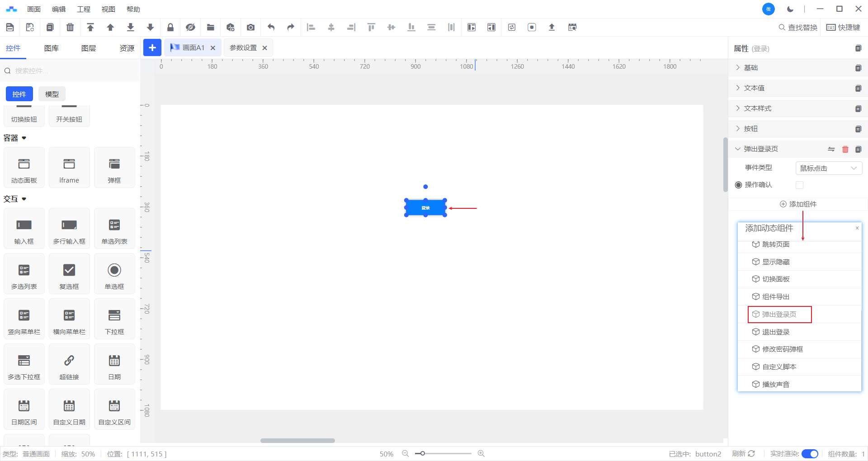Check the 操作确认 checkbox
Screen dimensions: 868x461
(799, 185)
